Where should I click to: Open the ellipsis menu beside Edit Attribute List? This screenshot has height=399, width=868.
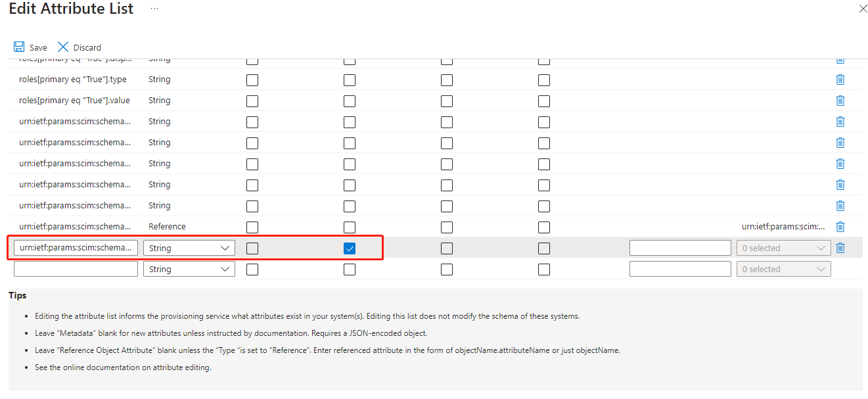[x=154, y=9]
